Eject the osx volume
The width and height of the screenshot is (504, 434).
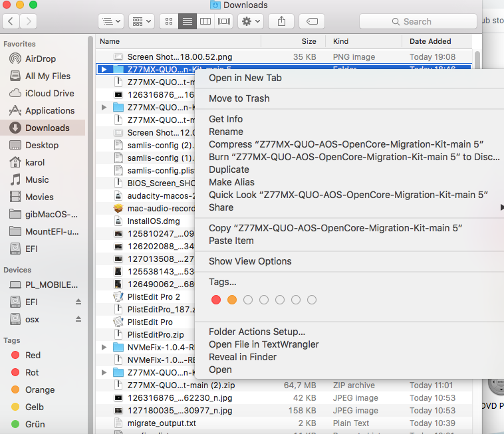(78, 319)
